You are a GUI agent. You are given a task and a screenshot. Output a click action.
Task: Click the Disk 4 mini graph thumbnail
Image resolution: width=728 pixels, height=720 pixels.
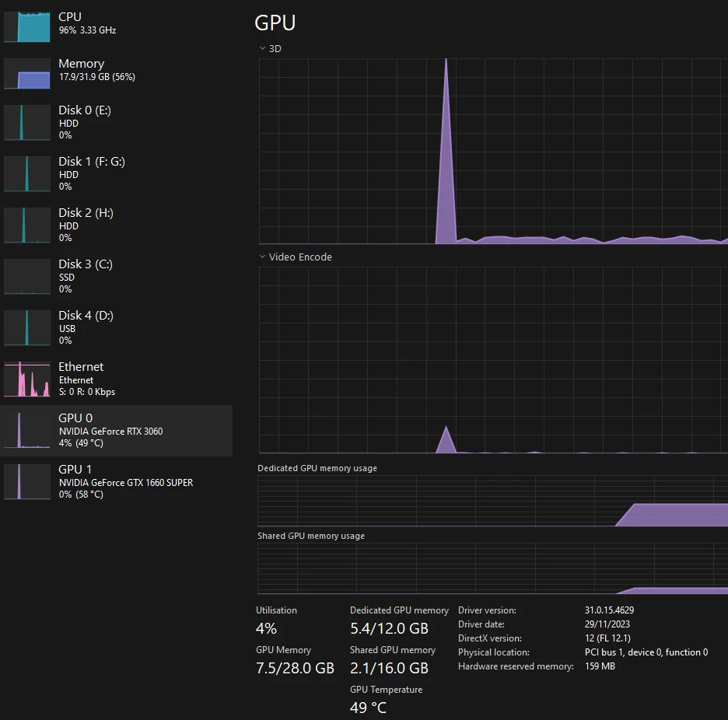[x=27, y=328]
